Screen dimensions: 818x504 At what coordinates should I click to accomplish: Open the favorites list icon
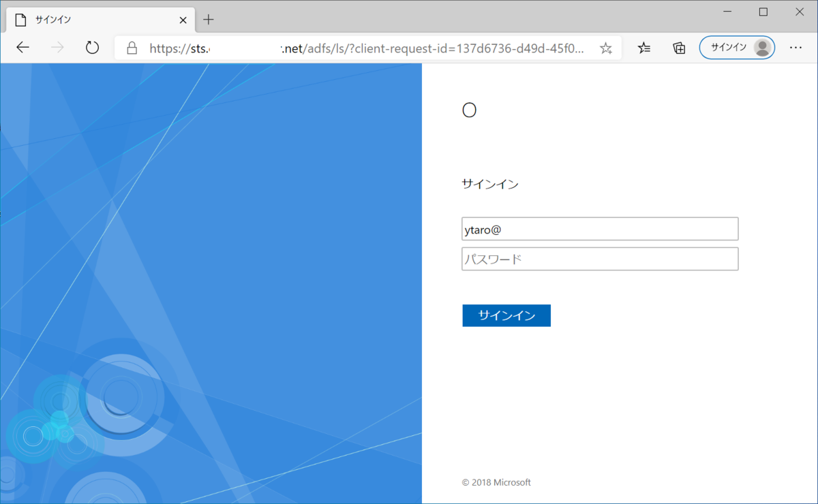tap(643, 48)
